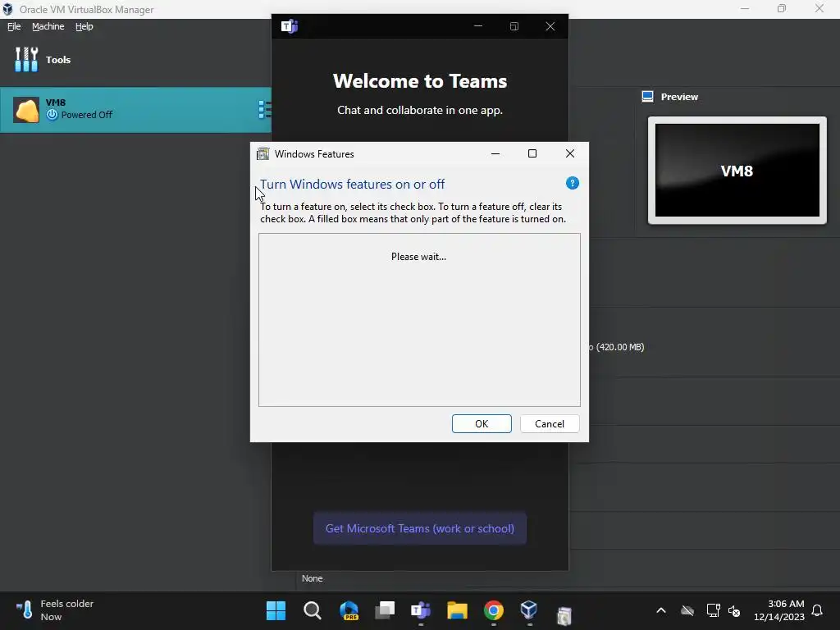Open taskbar Search
840x630 pixels.
[x=313, y=610]
